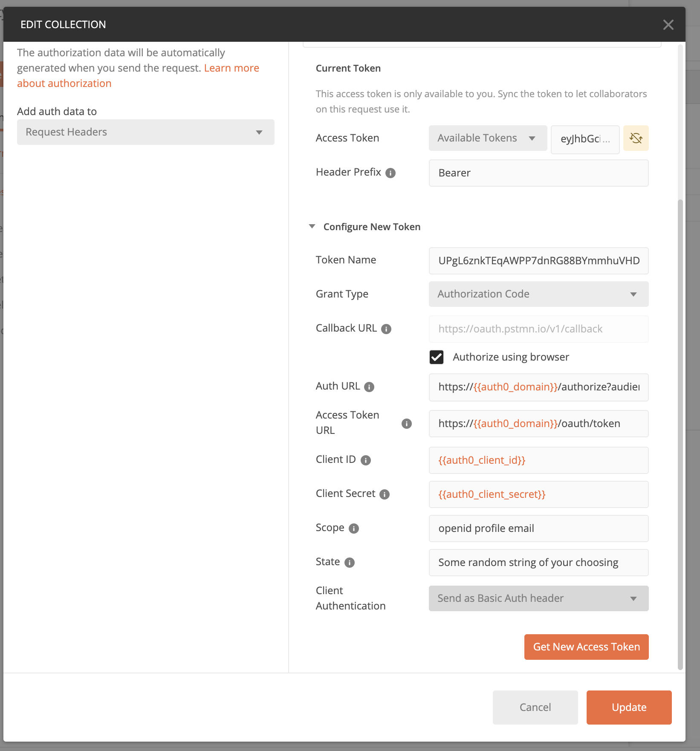This screenshot has width=700, height=751.
Task: Click the access token value eyJhbGci field
Action: pyautogui.click(x=585, y=139)
